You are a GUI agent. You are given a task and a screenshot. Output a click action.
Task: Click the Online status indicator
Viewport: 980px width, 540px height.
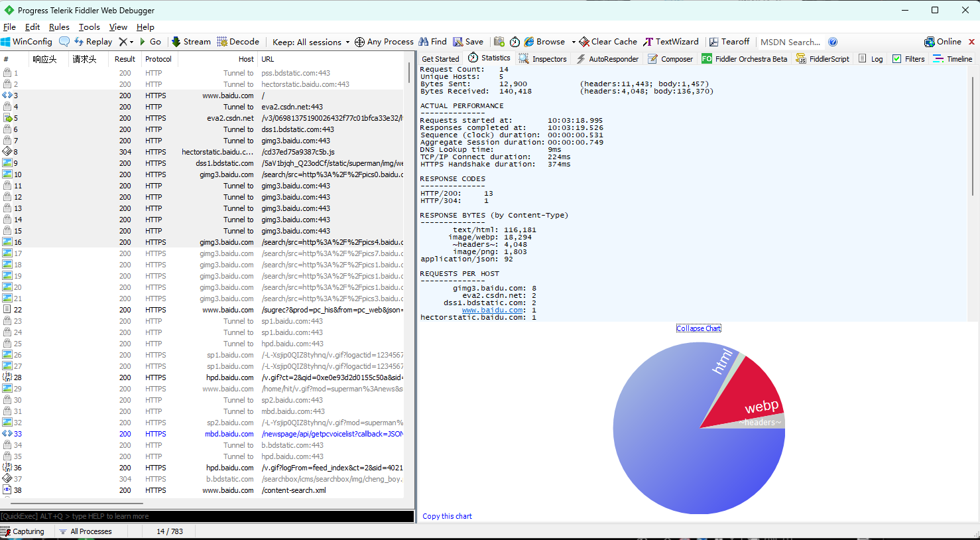point(943,42)
